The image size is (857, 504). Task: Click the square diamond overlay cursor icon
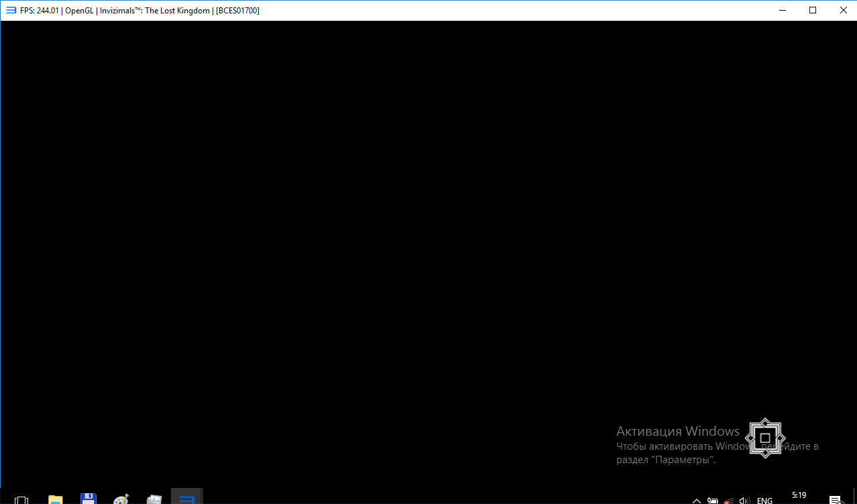point(764,438)
